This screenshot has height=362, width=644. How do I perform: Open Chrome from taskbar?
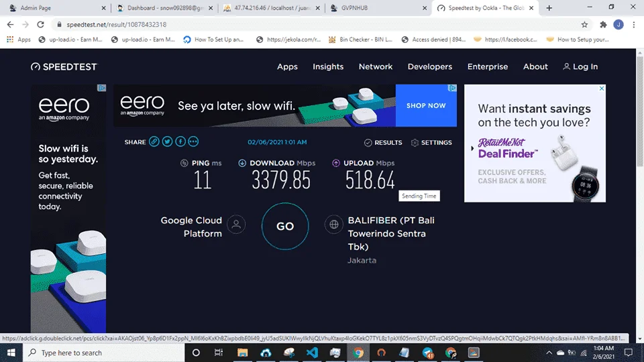tap(358, 353)
